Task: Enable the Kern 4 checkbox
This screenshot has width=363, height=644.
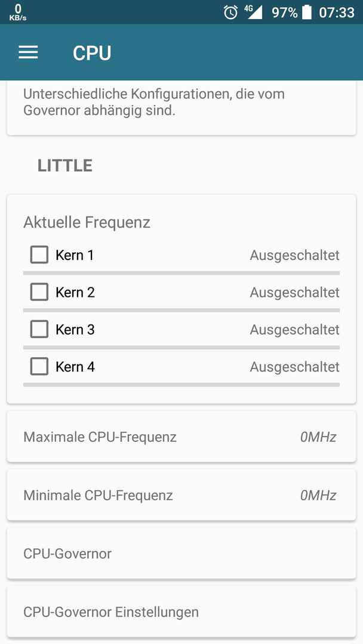Action: click(39, 366)
